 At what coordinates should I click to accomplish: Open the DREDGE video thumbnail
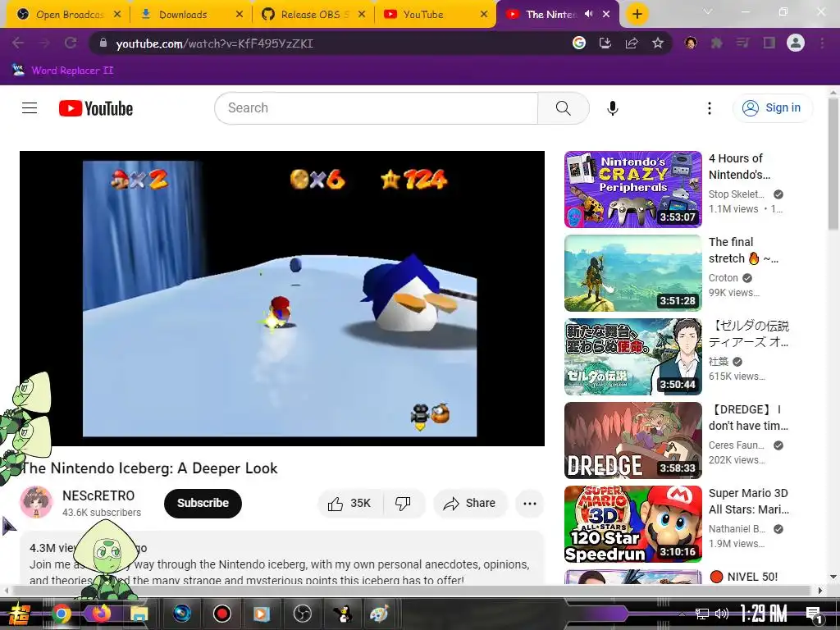coord(632,441)
